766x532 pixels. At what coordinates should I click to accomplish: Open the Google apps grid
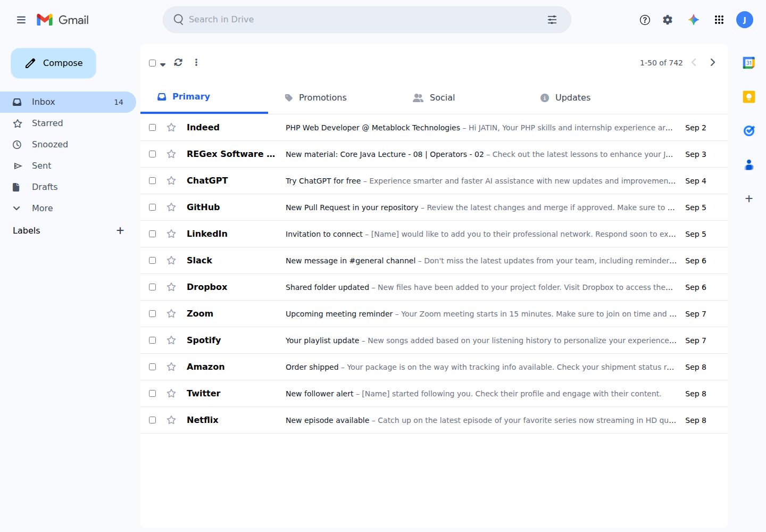coord(719,20)
